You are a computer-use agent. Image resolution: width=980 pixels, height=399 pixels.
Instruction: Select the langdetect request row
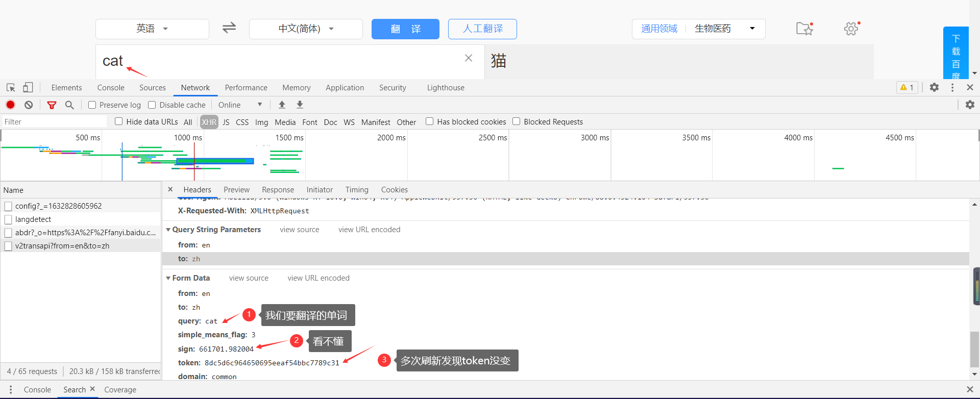pos(81,219)
